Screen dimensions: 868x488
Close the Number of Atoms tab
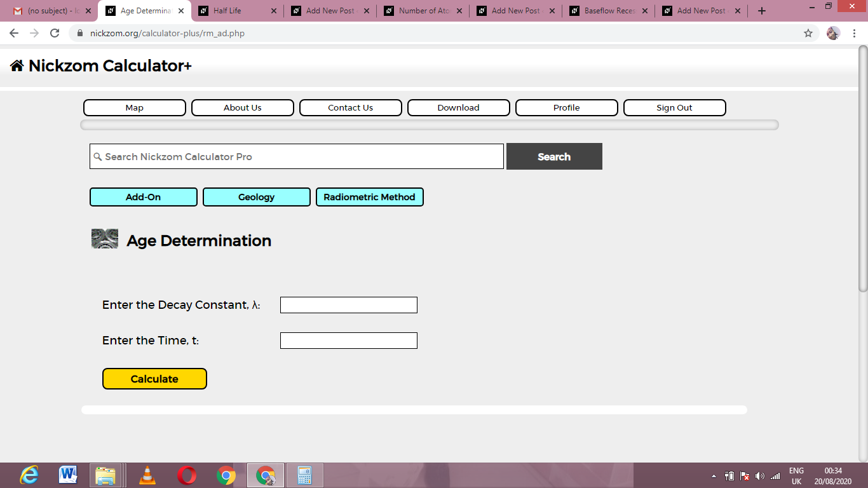pos(459,11)
